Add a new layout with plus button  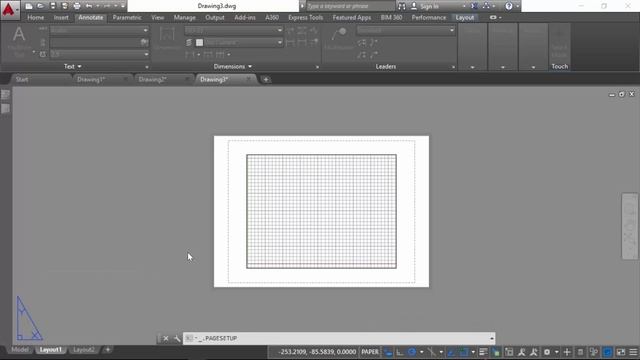[x=107, y=350]
